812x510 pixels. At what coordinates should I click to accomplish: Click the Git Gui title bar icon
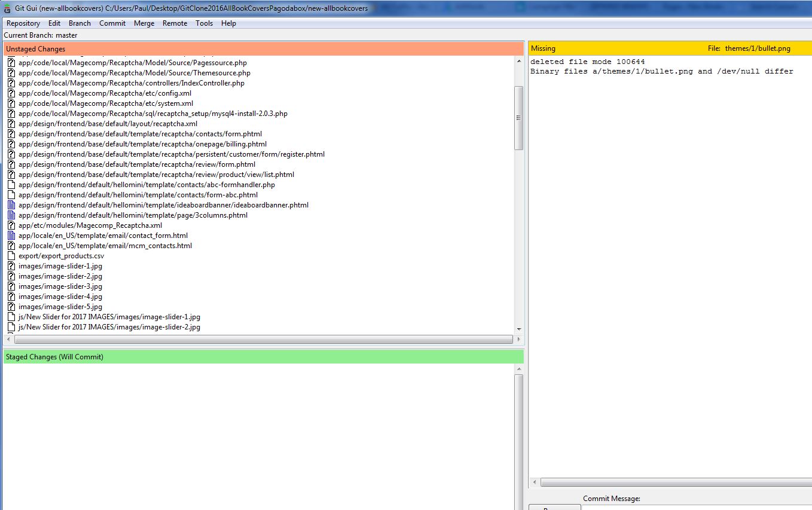pos(7,8)
